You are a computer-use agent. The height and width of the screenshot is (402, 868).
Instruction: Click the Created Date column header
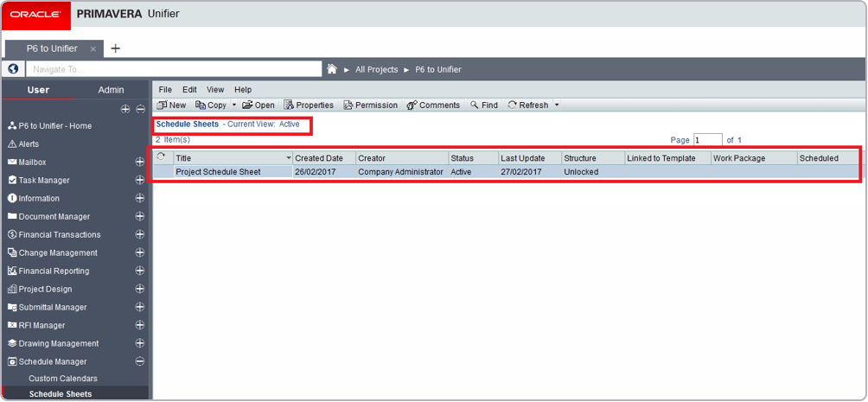click(x=324, y=158)
